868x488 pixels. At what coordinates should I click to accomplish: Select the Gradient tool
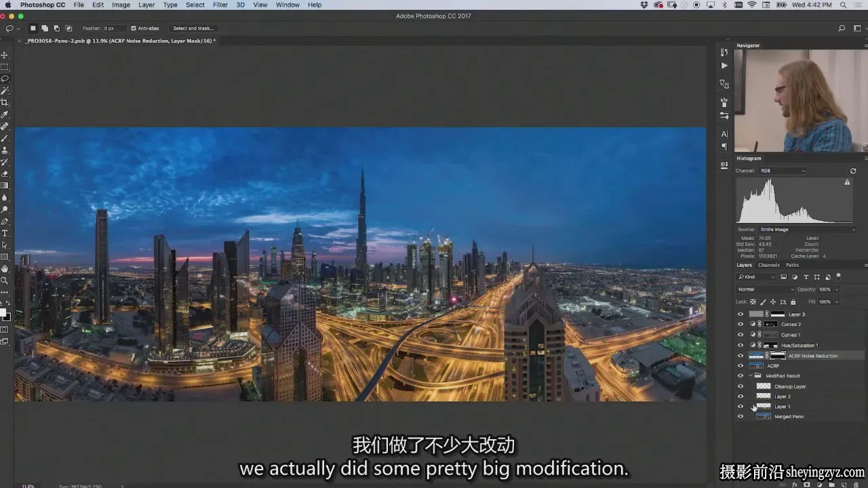(5, 186)
